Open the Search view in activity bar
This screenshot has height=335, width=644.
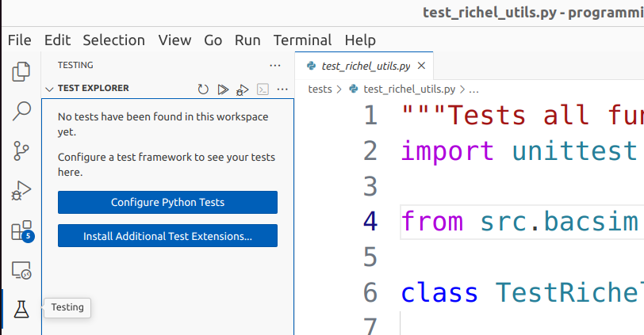(x=21, y=111)
